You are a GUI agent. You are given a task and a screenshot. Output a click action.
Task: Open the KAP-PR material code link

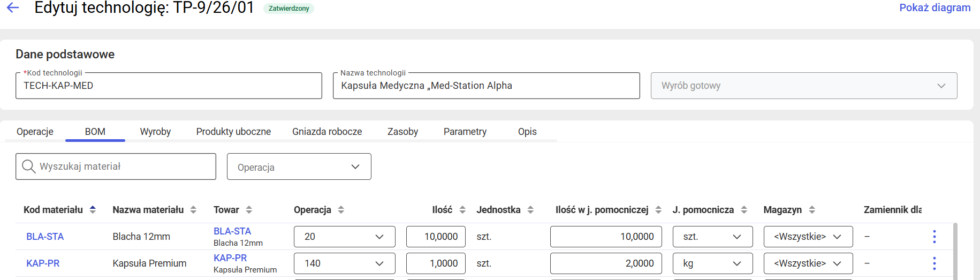(43, 263)
